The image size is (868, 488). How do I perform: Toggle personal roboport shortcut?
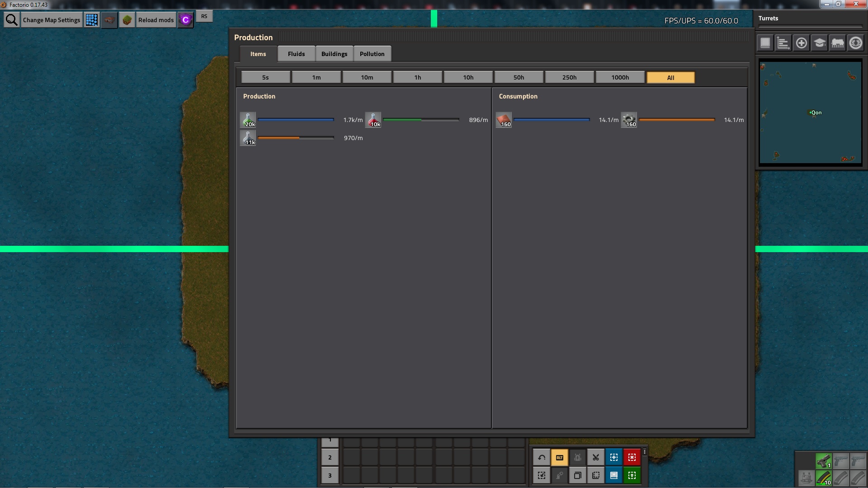pos(578,457)
